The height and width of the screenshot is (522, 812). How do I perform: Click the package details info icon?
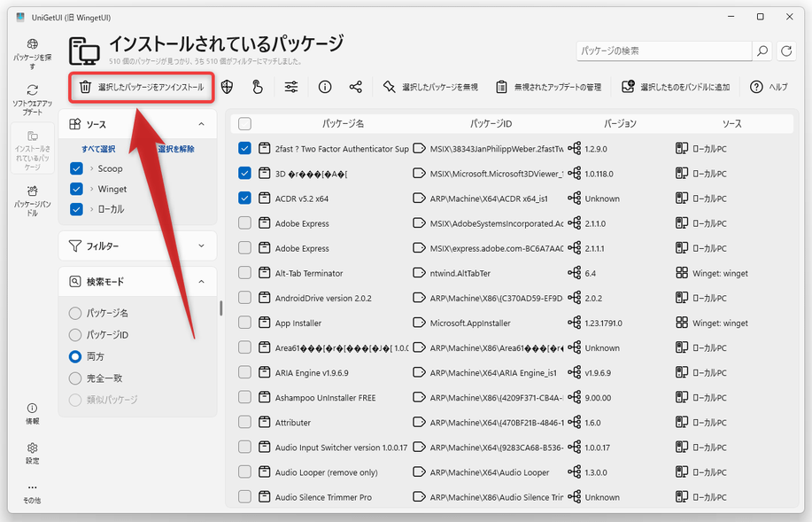coord(325,87)
